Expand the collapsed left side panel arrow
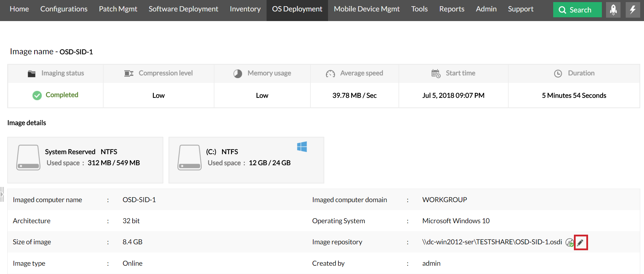 (x=2, y=195)
